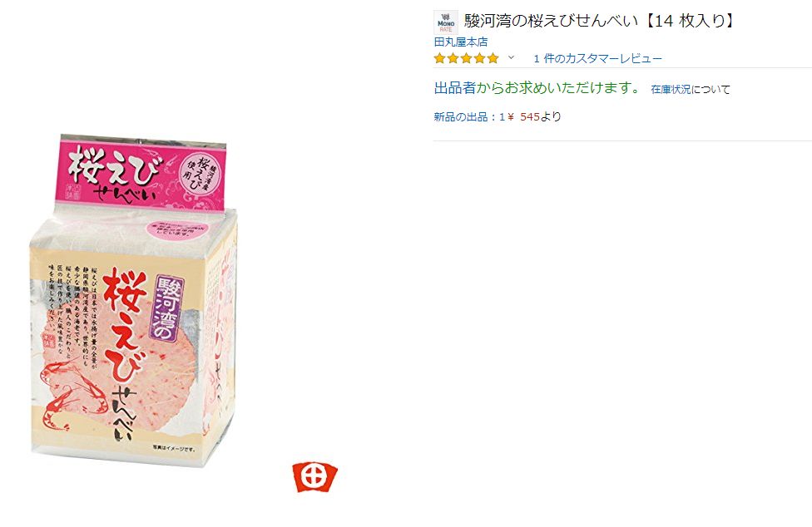Click the red 田 fan-shaped logo

pos(314,476)
